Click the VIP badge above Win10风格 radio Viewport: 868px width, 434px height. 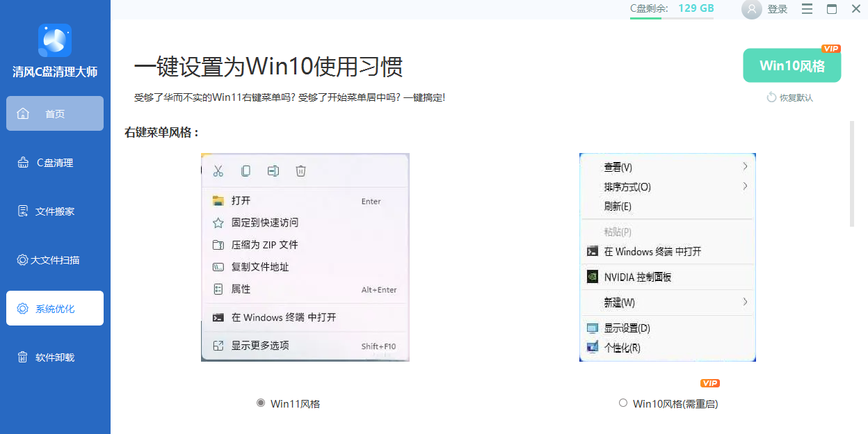point(710,383)
